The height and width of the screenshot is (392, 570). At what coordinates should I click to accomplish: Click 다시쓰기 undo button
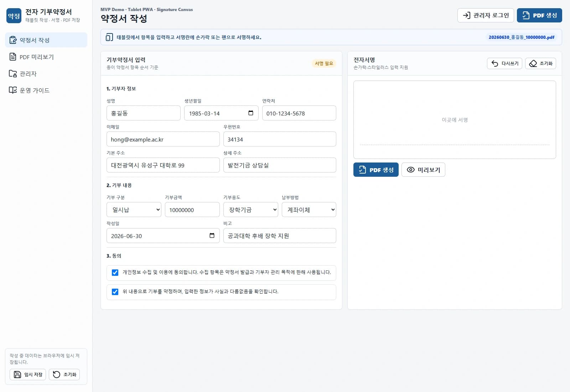(x=504, y=63)
